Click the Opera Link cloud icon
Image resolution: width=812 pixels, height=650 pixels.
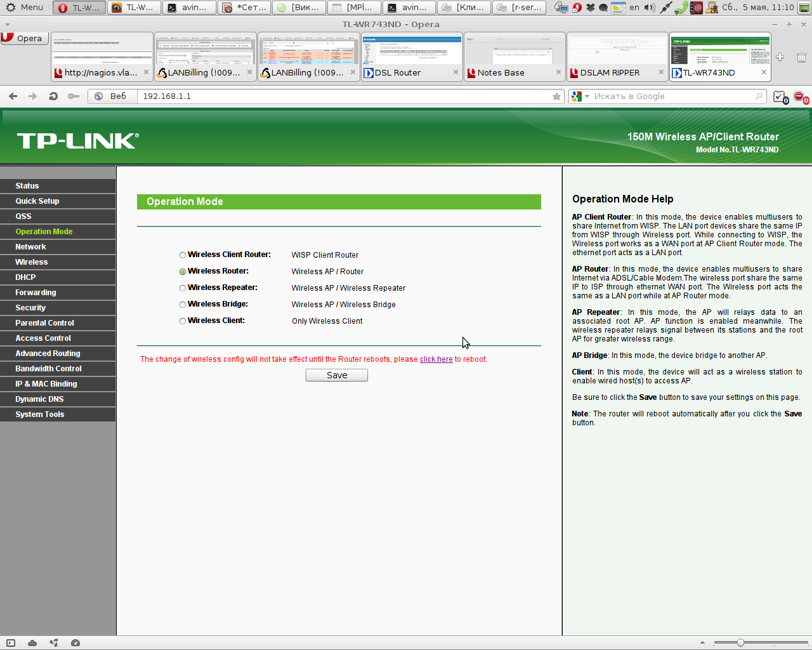[32, 643]
